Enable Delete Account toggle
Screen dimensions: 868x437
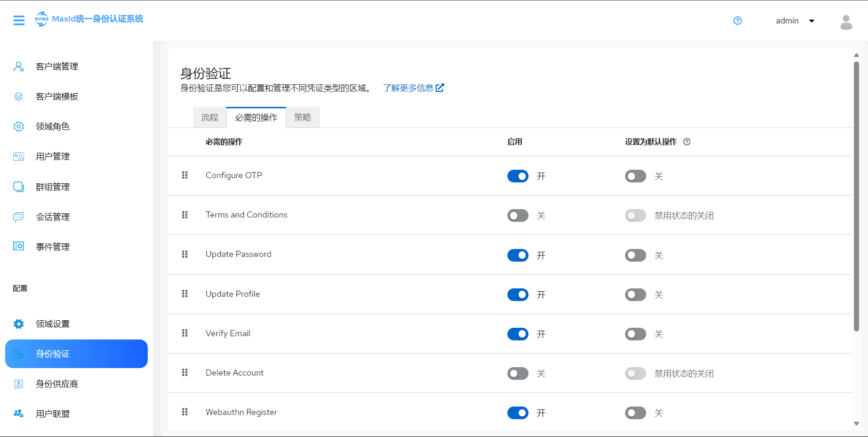point(518,373)
